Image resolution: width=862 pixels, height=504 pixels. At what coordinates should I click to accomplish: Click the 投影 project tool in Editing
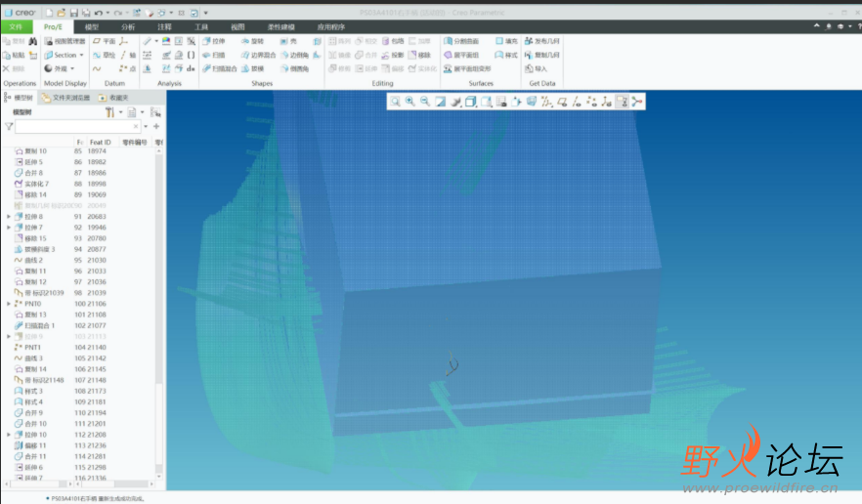[x=393, y=55]
